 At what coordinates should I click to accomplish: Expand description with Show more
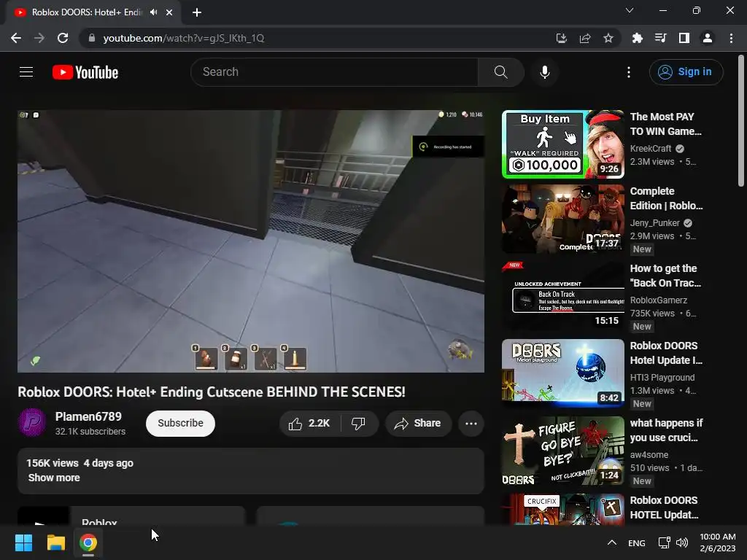(54, 478)
